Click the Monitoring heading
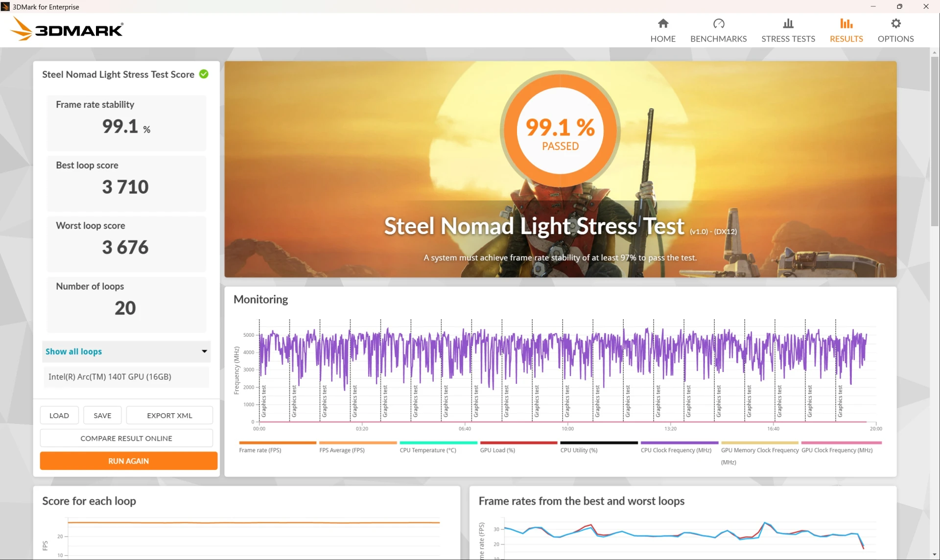Viewport: 940px width, 560px height. [x=260, y=299]
